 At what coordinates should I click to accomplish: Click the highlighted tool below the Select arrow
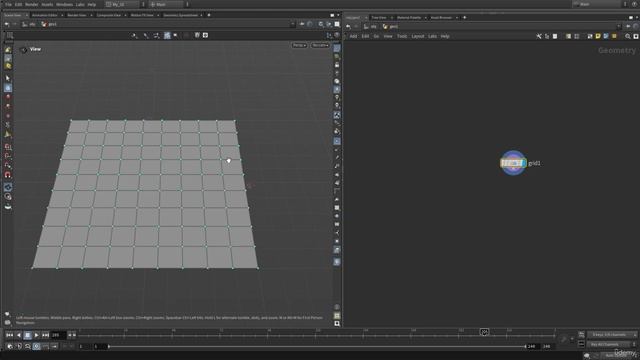click(x=8, y=88)
